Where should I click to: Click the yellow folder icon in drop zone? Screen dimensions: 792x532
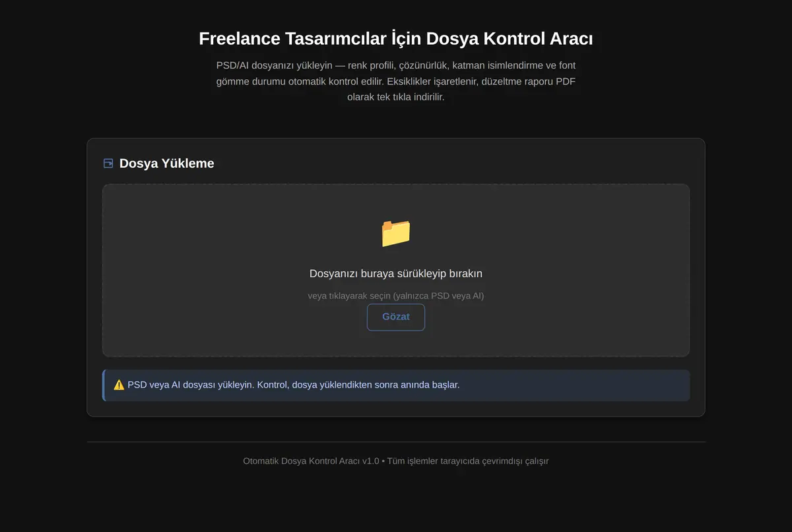point(396,233)
